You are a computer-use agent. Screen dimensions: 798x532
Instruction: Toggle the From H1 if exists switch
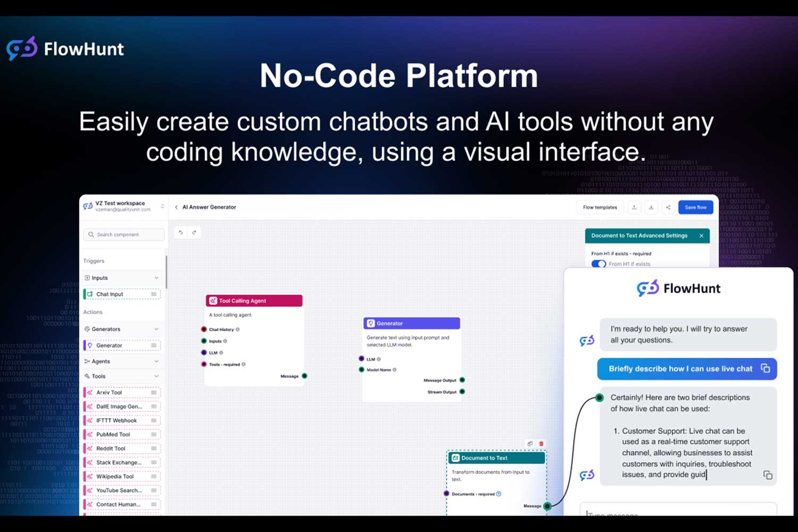[598, 264]
